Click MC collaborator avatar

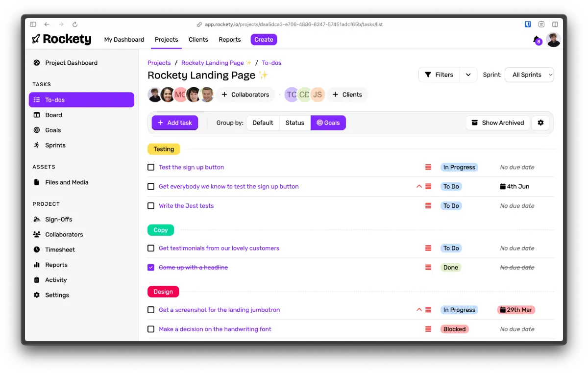tap(180, 95)
